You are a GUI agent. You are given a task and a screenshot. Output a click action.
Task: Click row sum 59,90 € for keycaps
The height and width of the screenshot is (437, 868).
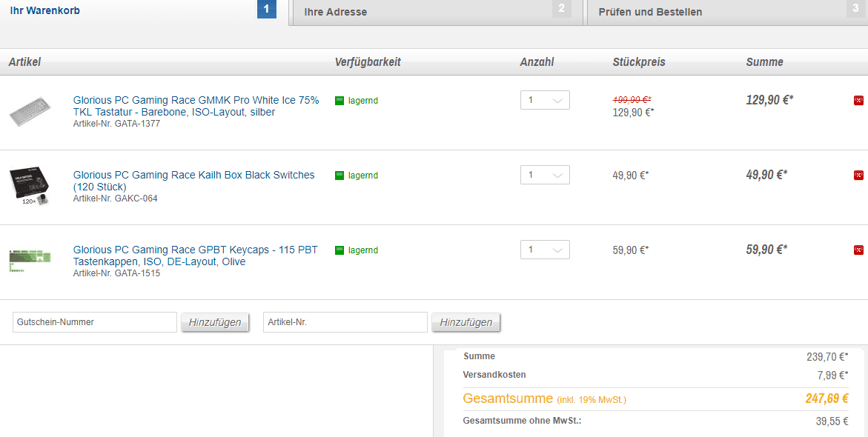[766, 250]
